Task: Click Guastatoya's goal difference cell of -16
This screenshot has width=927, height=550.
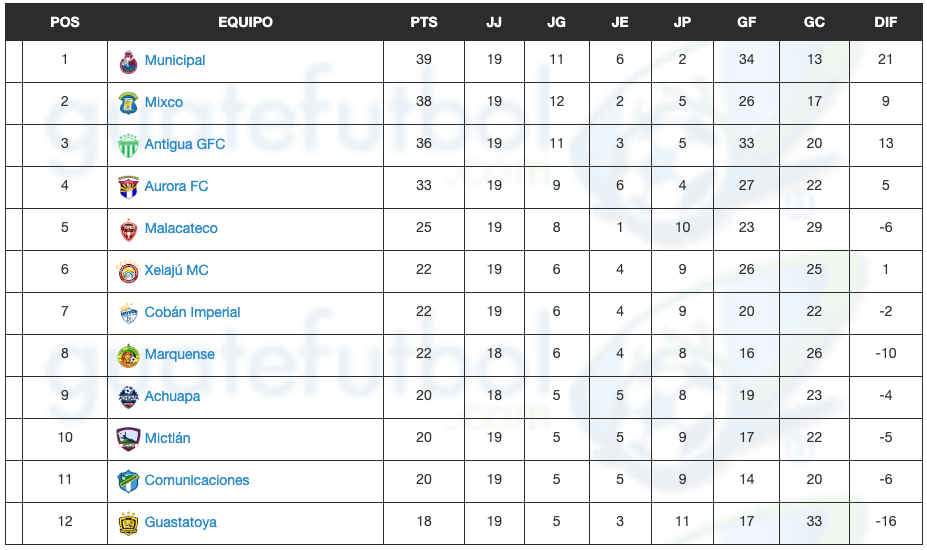Action: point(885,522)
